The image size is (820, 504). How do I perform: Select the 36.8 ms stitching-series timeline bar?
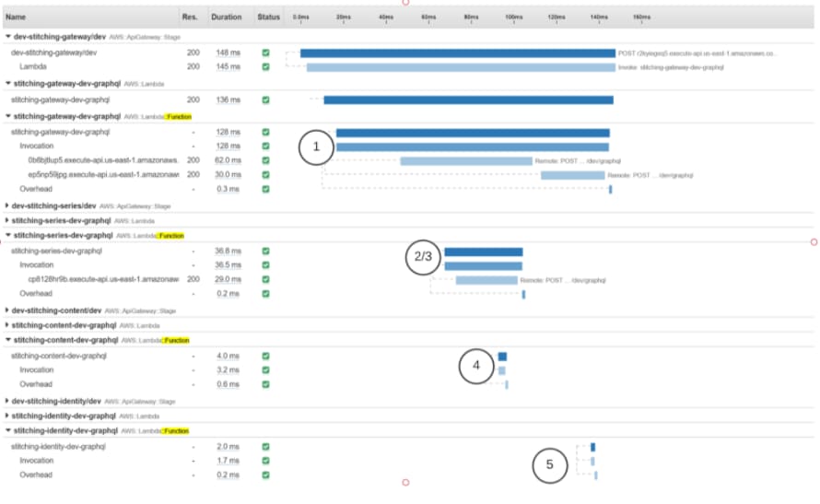[x=484, y=252]
